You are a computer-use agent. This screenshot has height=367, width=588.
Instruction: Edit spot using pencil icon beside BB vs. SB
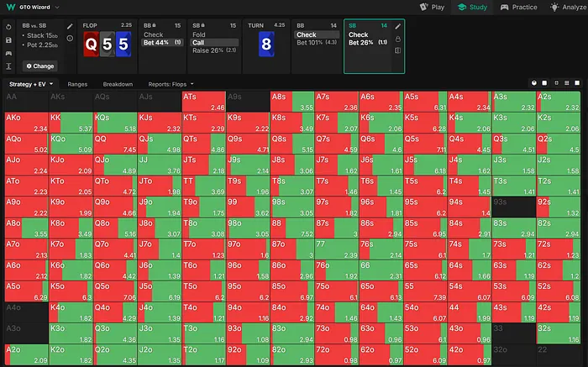pos(70,27)
